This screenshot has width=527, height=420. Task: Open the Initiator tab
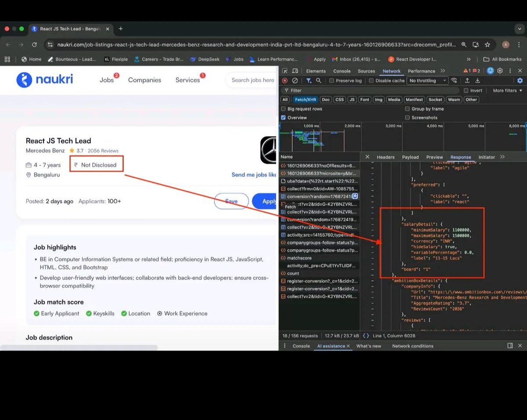486,157
